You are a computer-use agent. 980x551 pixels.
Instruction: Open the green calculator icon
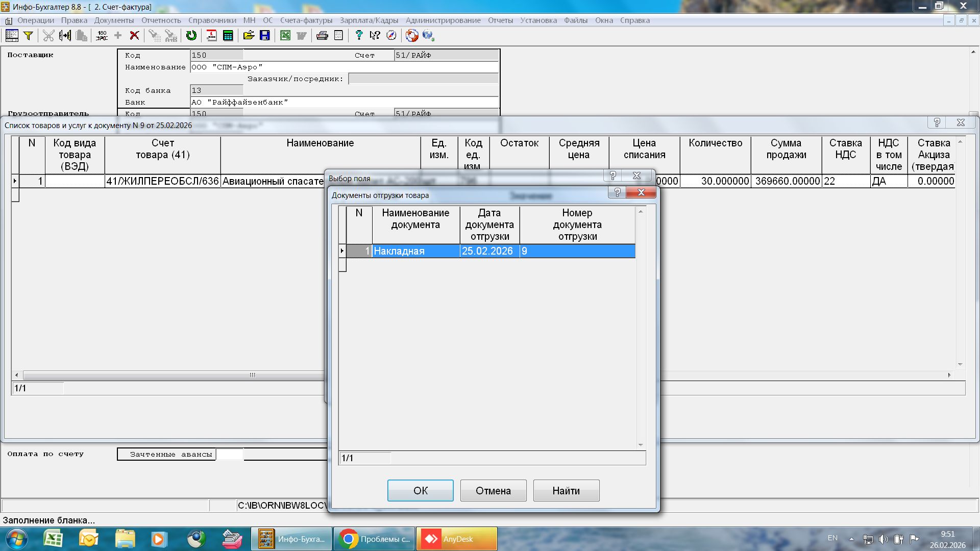pyautogui.click(x=228, y=35)
